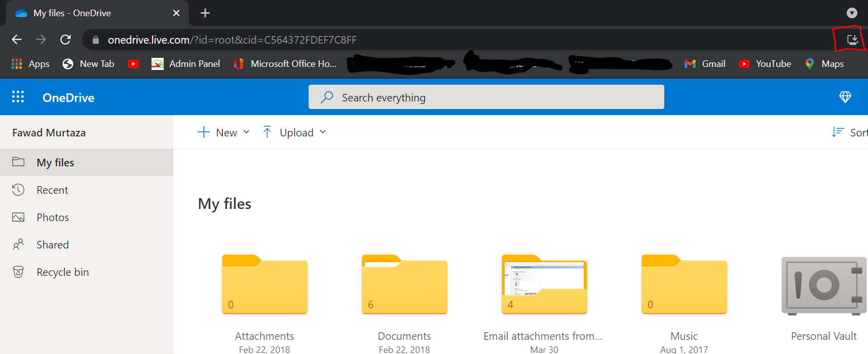Select My files in sidebar

87,162
